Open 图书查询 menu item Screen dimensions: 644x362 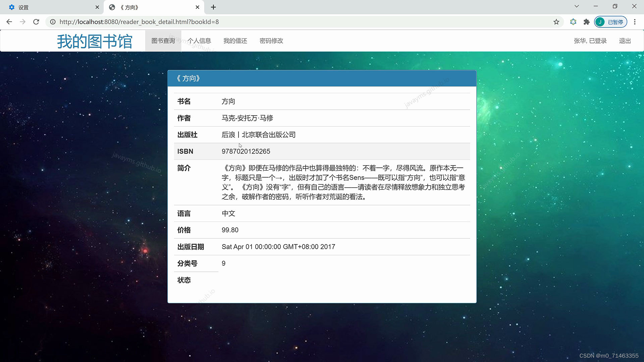(x=163, y=41)
